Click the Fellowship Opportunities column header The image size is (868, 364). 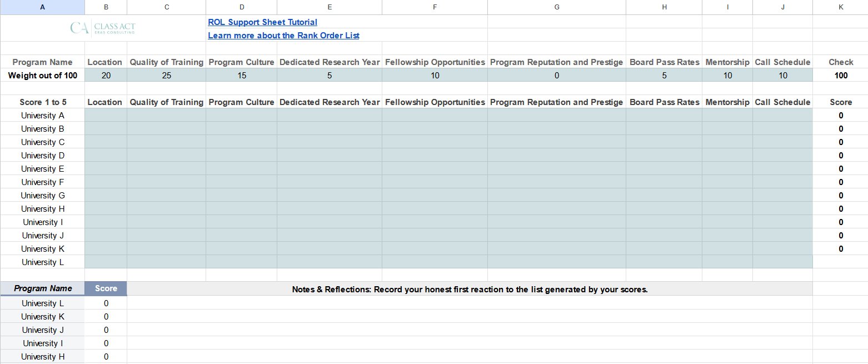pos(434,62)
